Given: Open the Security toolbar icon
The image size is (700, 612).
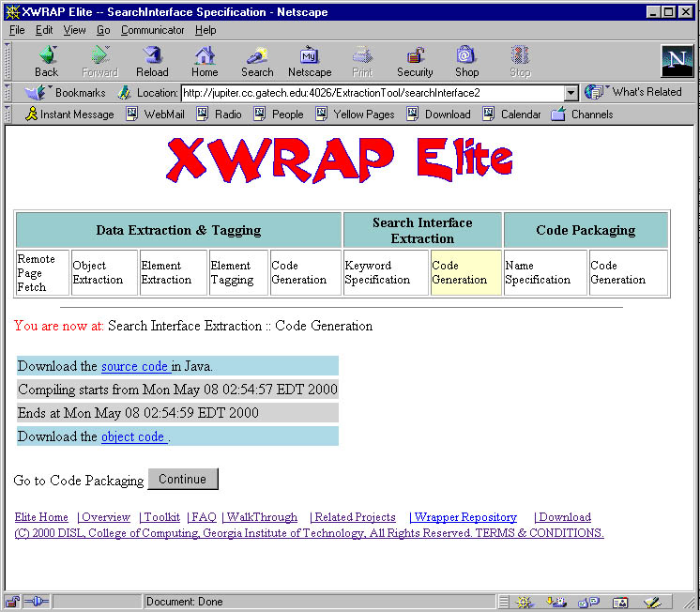Looking at the screenshot, I should (415, 61).
